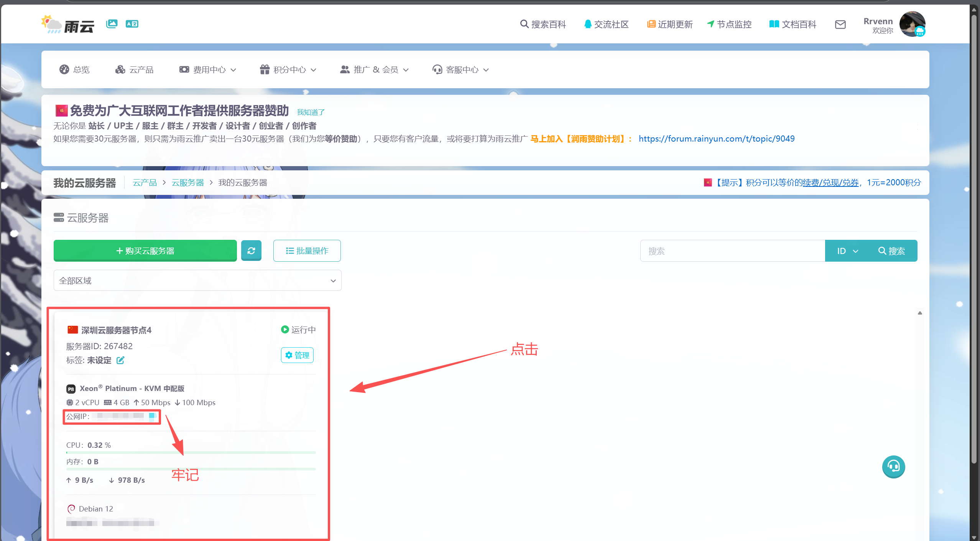
Task: Open the floating customer support headset icon
Action: point(893,467)
